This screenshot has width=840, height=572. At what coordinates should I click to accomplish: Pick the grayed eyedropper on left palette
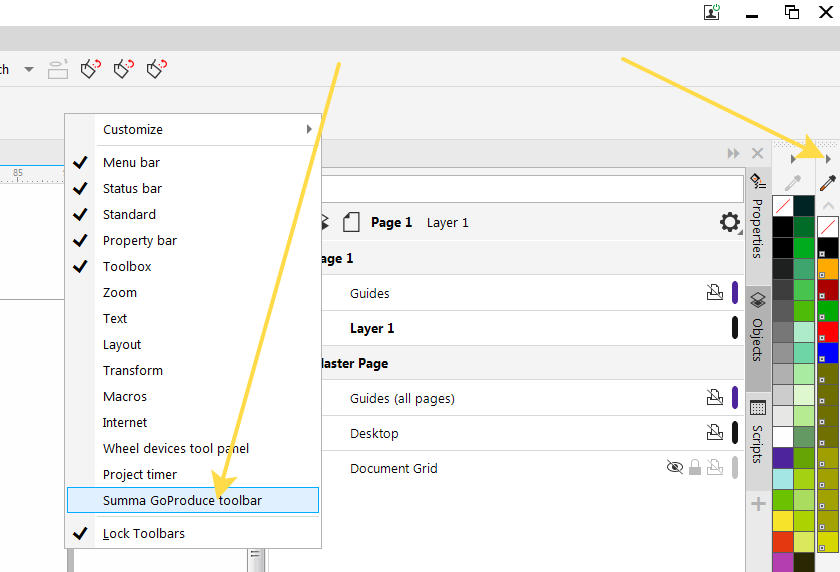tap(793, 183)
